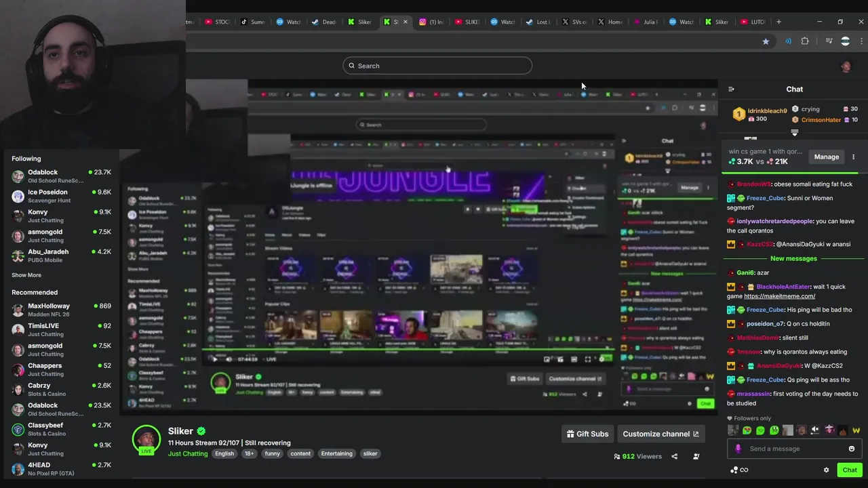The width and height of the screenshot is (868, 488).
Task: Open Ice Poseidon channel in Following list
Action: pyautogui.click(x=61, y=196)
